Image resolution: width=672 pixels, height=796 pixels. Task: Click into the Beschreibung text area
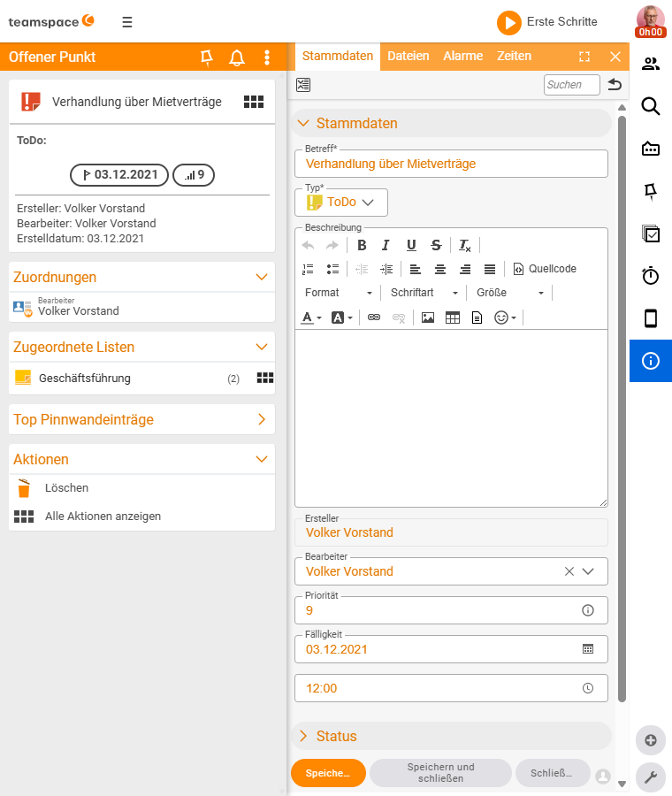click(451, 417)
